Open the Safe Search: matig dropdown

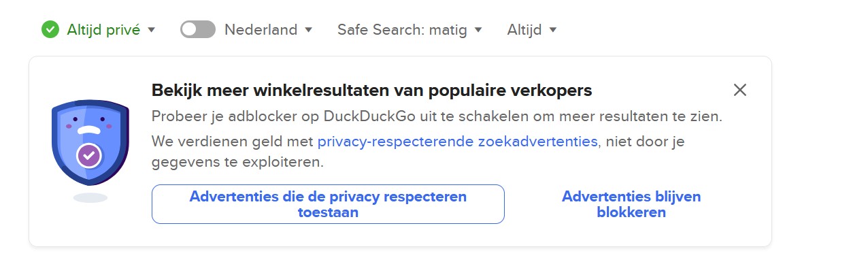(x=410, y=30)
